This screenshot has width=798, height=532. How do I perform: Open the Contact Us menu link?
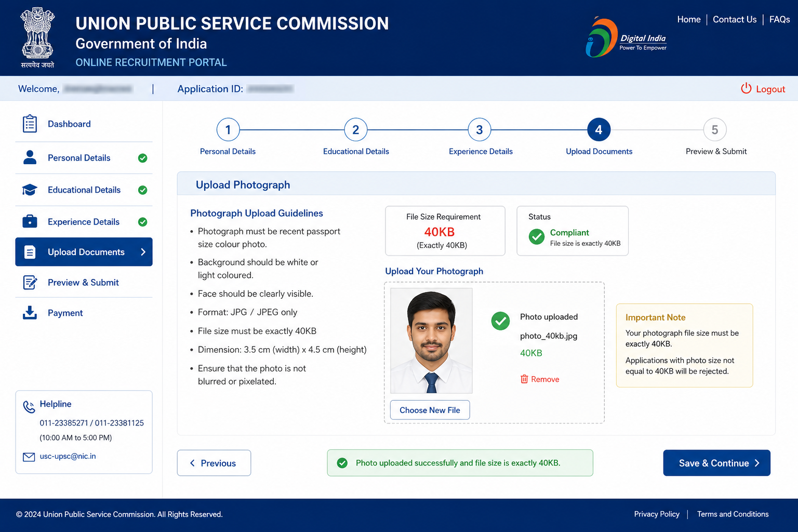point(735,19)
